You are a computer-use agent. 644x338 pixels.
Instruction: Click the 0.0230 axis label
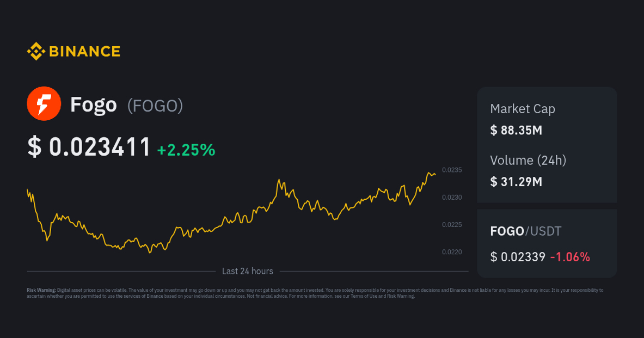click(x=452, y=198)
